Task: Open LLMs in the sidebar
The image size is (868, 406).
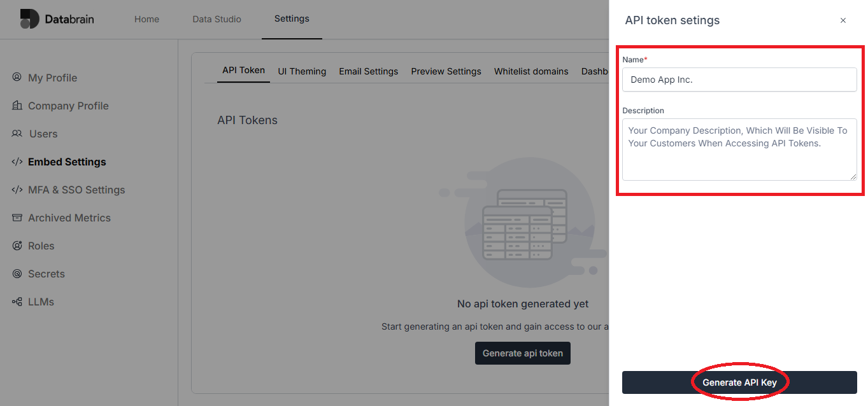Action: coord(41,302)
